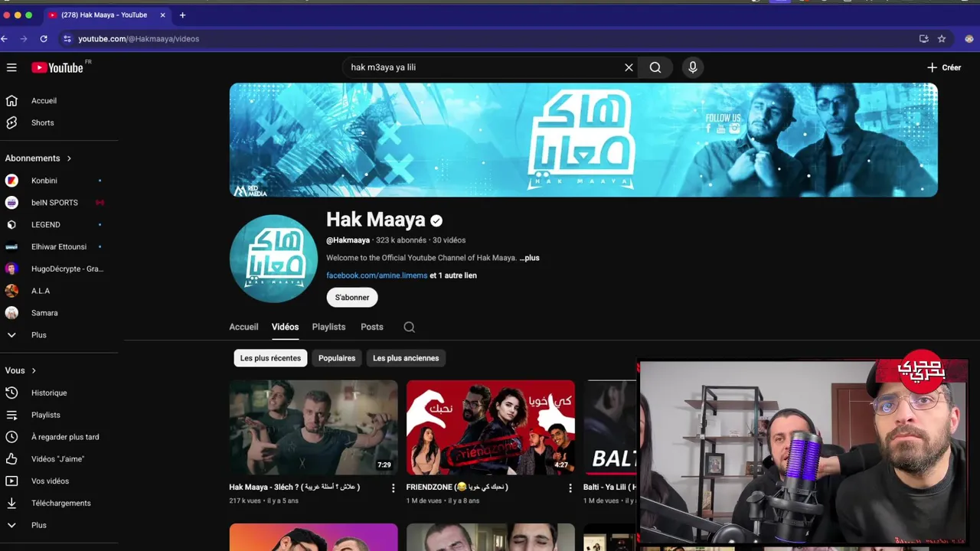The width and height of the screenshot is (980, 551).
Task: Open the Créer menu
Action: click(x=944, y=67)
